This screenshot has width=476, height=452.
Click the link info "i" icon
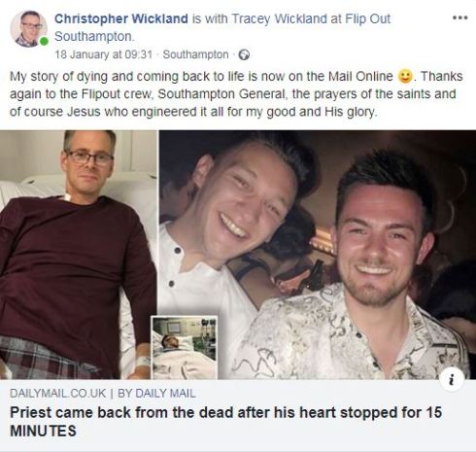[x=452, y=379]
